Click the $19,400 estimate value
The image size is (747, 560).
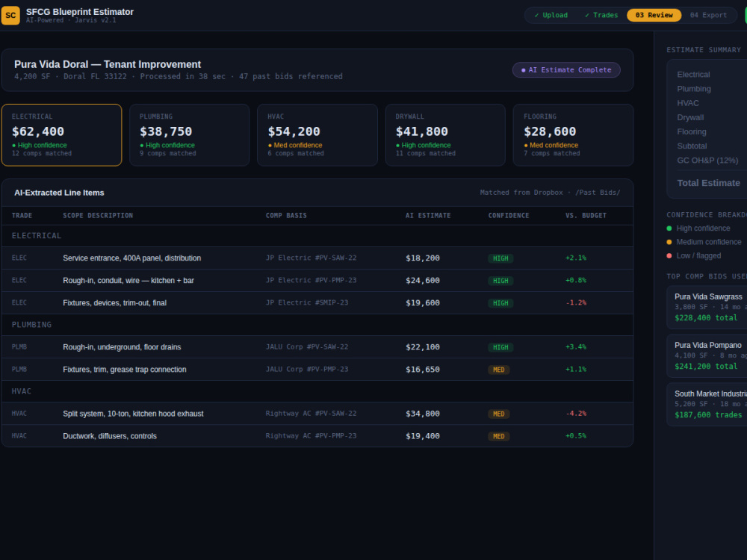[x=423, y=436]
